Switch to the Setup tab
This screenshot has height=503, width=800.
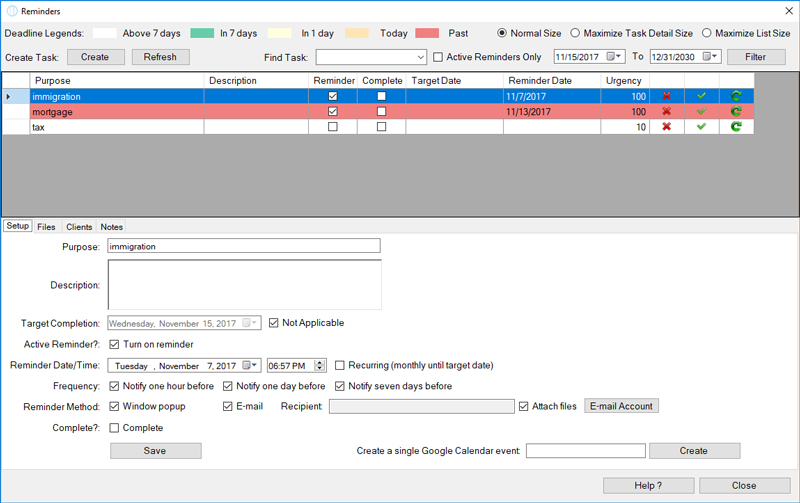point(17,226)
